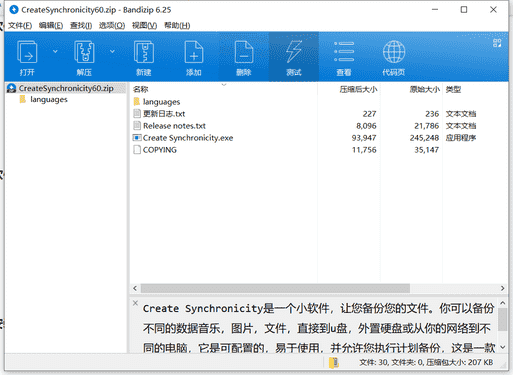Click the languages folder icon in list

click(137, 101)
